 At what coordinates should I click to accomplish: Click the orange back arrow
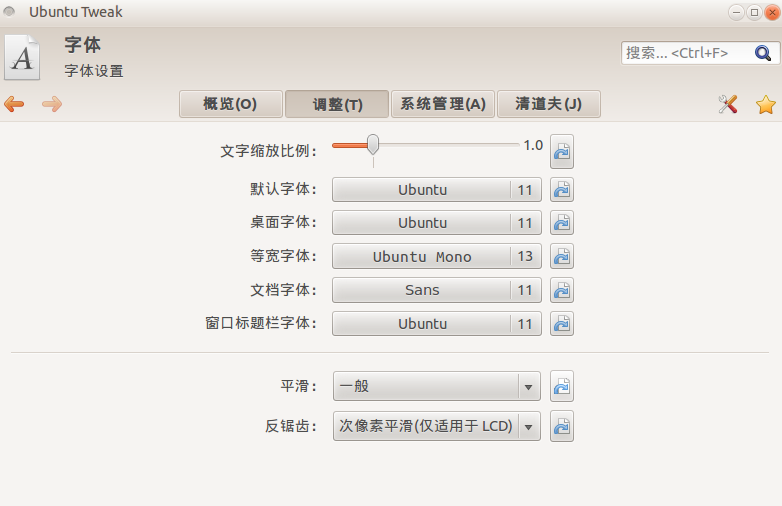point(14,104)
